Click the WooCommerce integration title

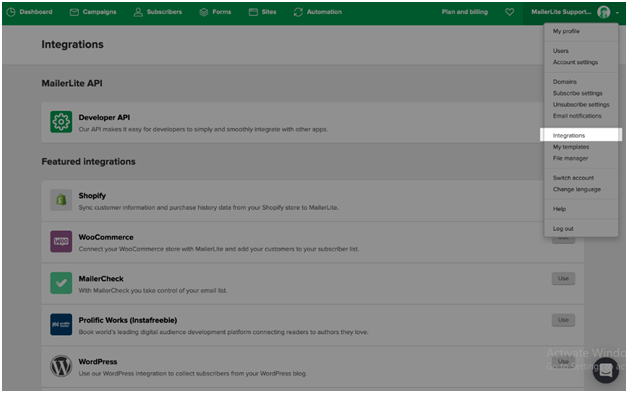click(106, 237)
